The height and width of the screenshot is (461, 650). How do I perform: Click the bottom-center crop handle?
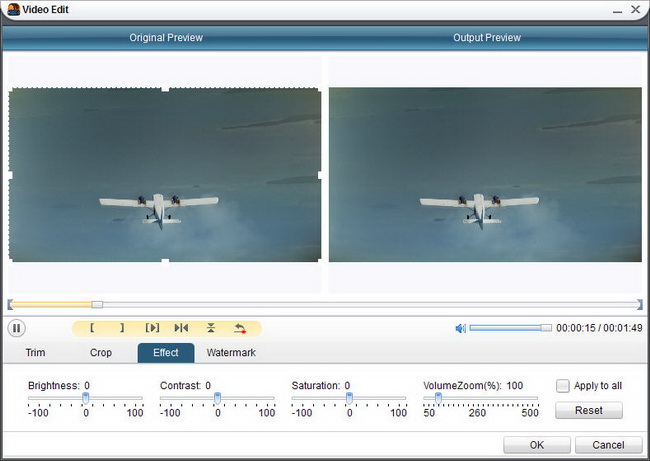click(x=165, y=261)
